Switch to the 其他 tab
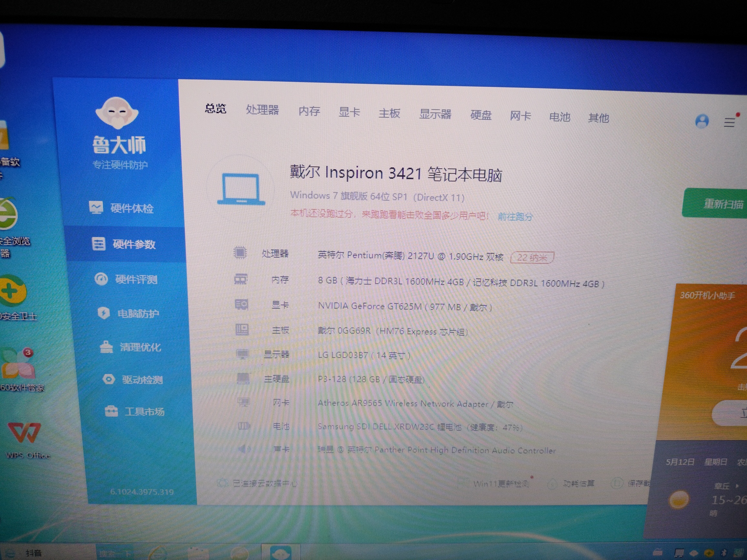 (x=598, y=118)
